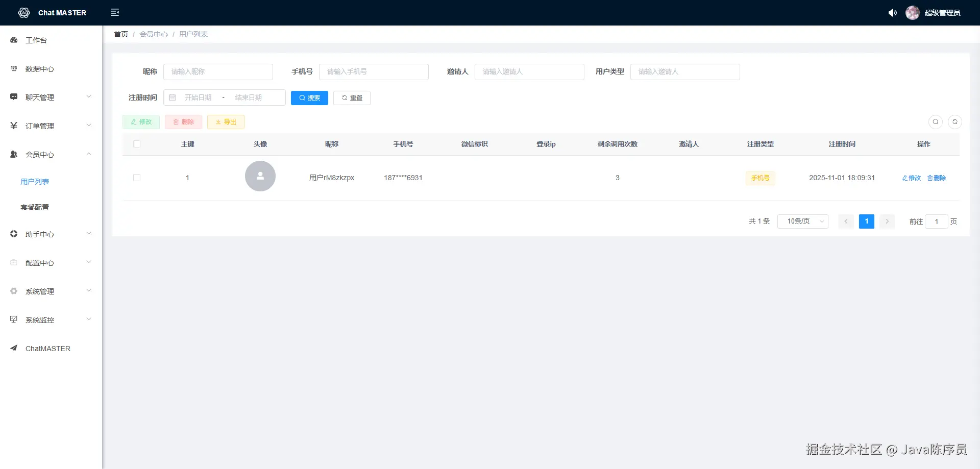Click the green 修改 toolbar button

coord(141,122)
